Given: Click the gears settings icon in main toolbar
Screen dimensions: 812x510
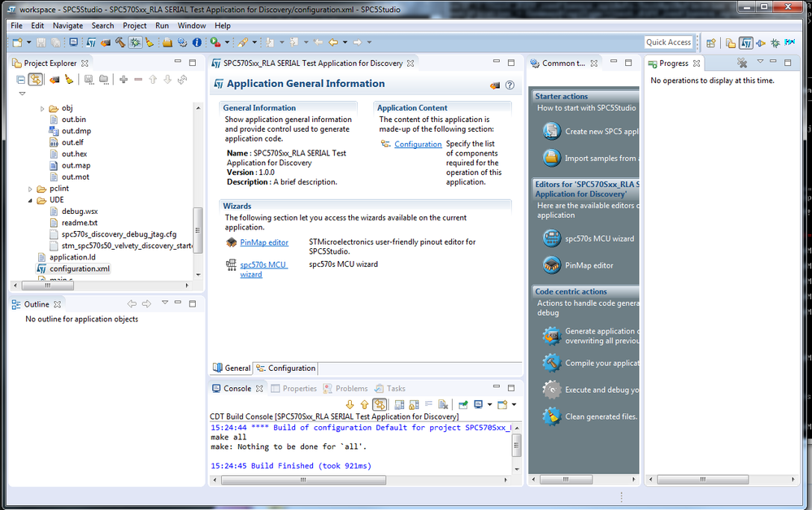Looking at the screenshot, I should 182,42.
